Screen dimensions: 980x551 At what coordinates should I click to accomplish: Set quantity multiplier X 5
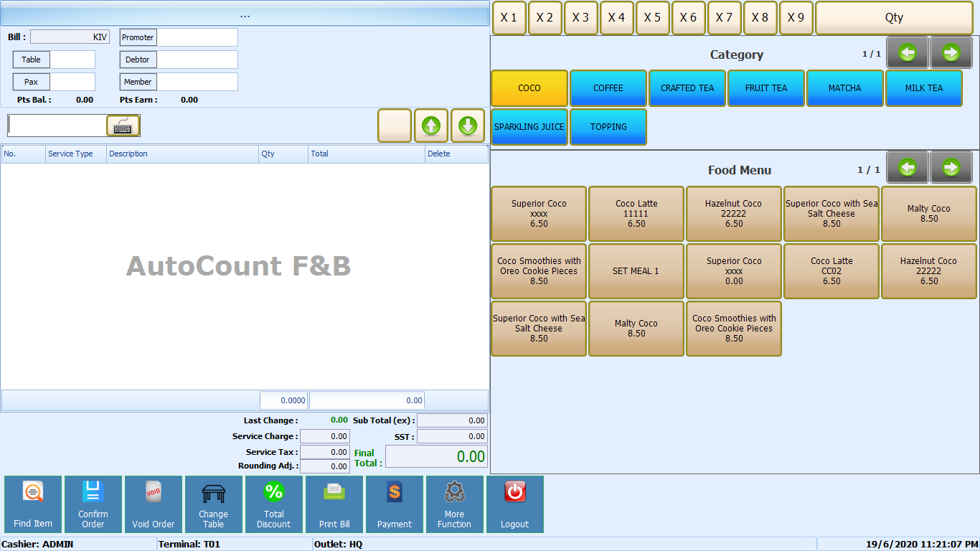(653, 18)
